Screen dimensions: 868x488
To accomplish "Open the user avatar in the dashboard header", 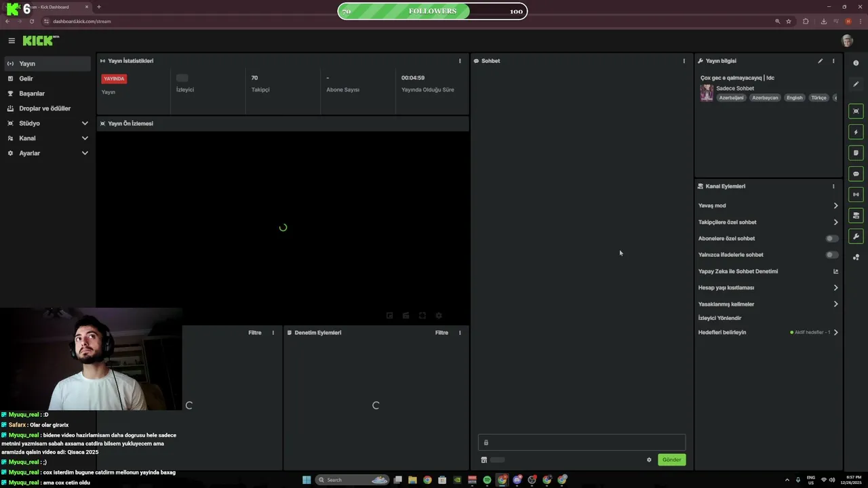I will [847, 41].
